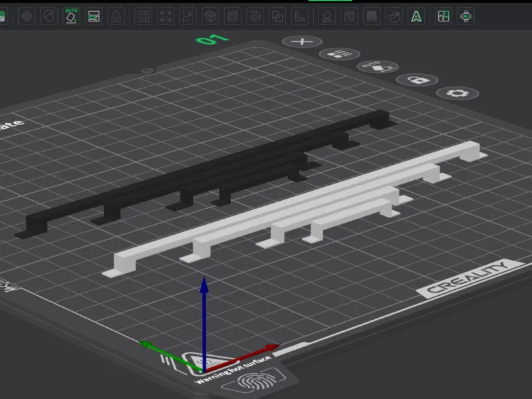Select the Scale tool in the toolbar

click(188, 16)
